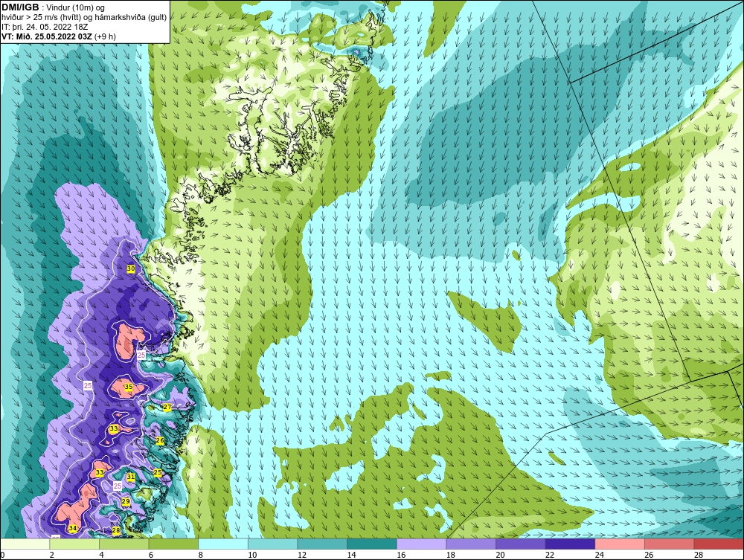
Task: Click the legend tick number 0
Action: 2,555
